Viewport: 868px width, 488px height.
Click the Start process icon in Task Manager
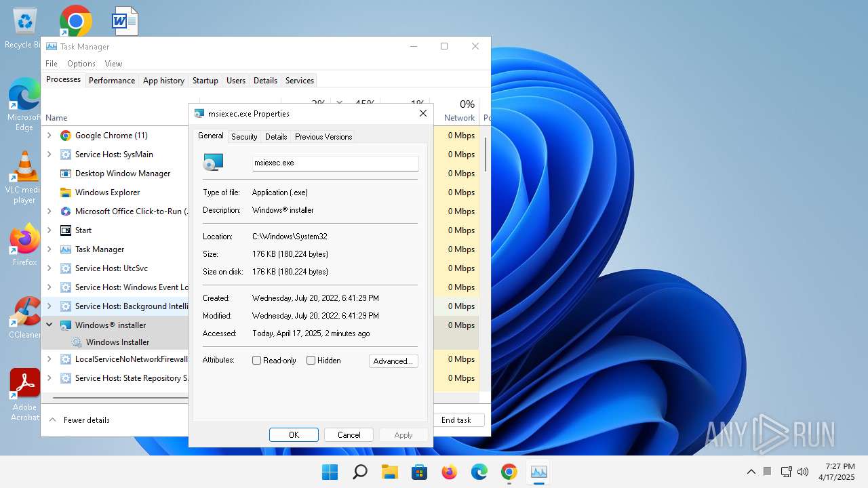click(66, 230)
